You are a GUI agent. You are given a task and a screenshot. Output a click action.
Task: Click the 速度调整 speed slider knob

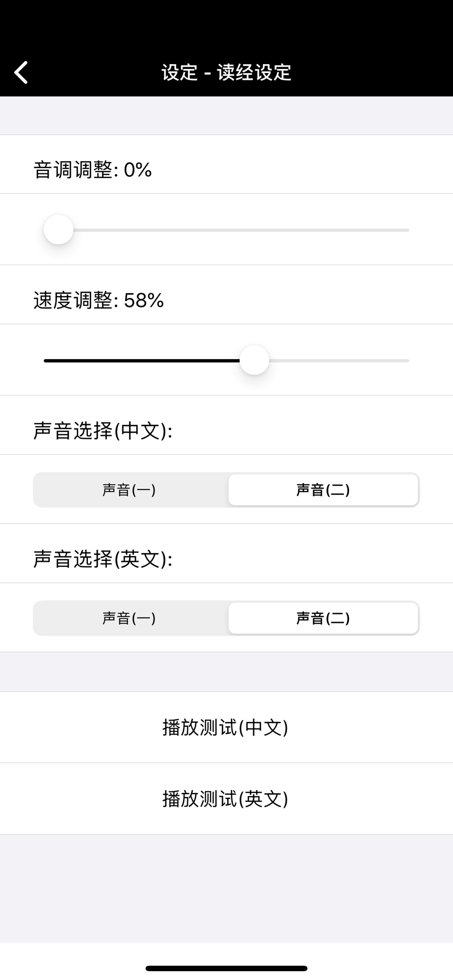coord(254,360)
